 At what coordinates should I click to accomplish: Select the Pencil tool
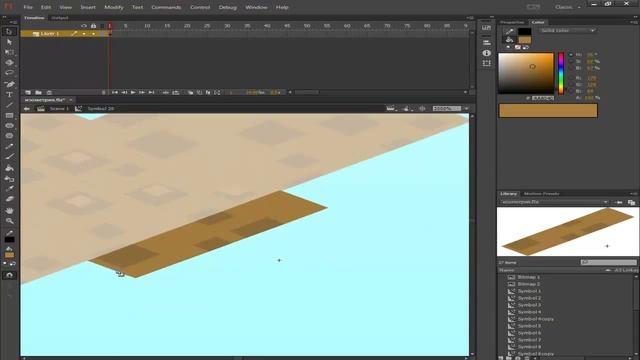9,146
